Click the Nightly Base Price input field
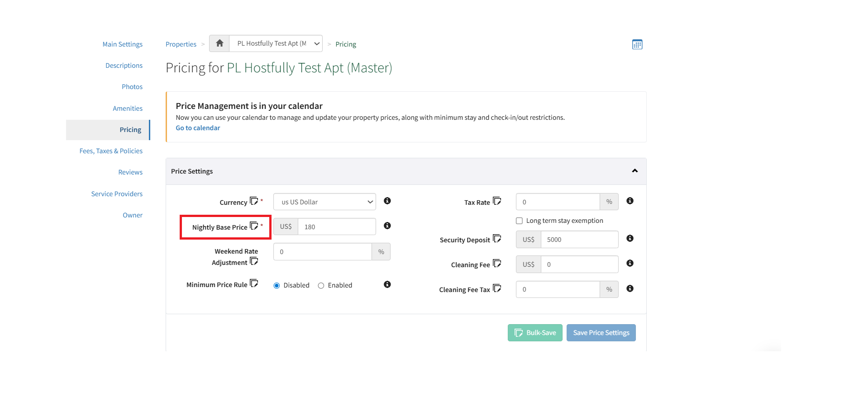 (336, 227)
